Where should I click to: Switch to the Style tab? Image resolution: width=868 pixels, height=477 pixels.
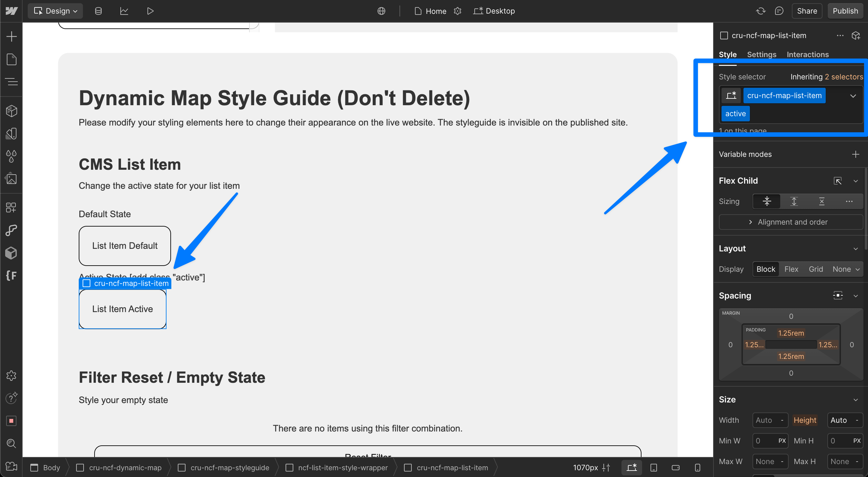(728, 54)
